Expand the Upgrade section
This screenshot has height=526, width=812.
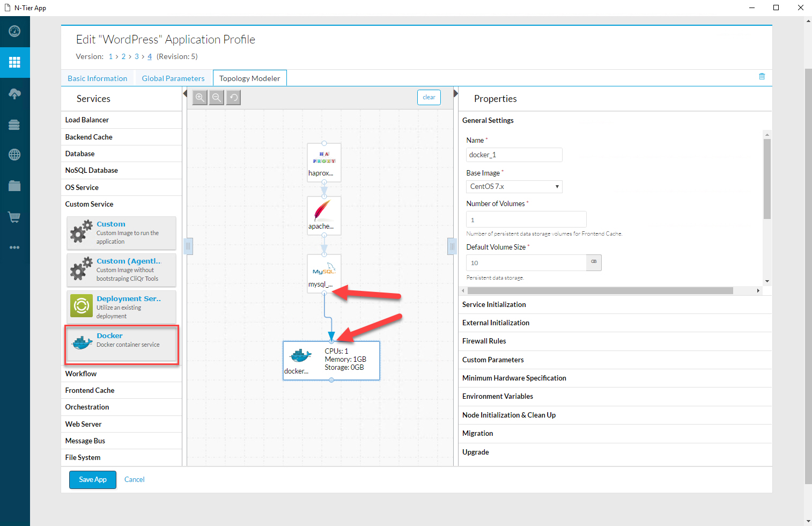coord(615,452)
